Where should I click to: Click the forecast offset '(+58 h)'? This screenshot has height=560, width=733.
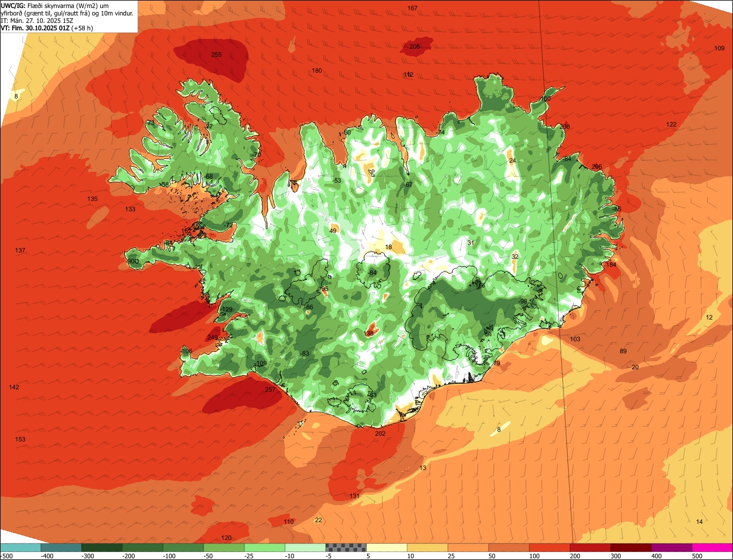point(82,27)
